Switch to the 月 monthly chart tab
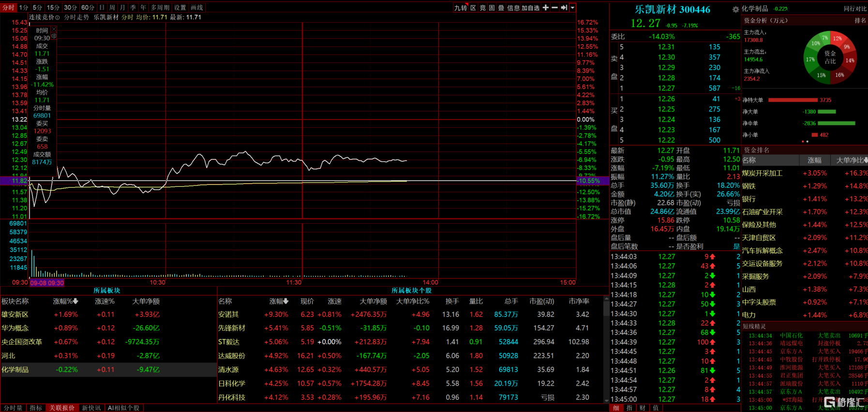Viewport: 868px width, 412px height. [x=122, y=8]
